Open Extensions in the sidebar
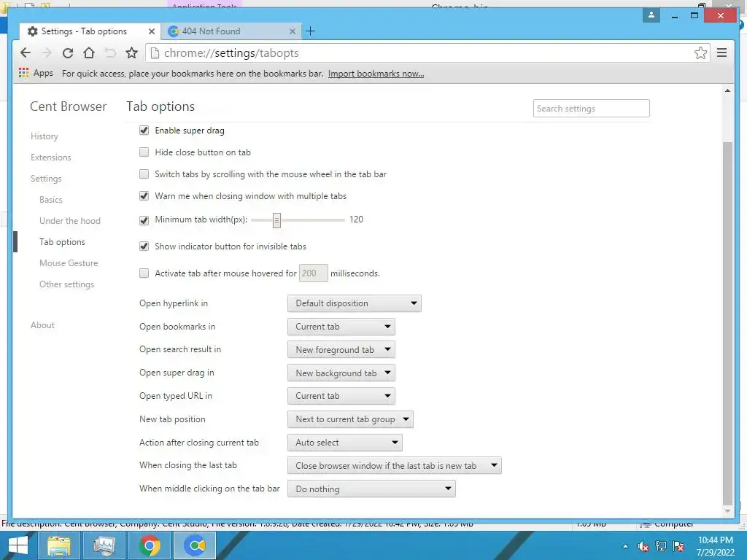Screen dimensions: 747x560 click(x=51, y=157)
